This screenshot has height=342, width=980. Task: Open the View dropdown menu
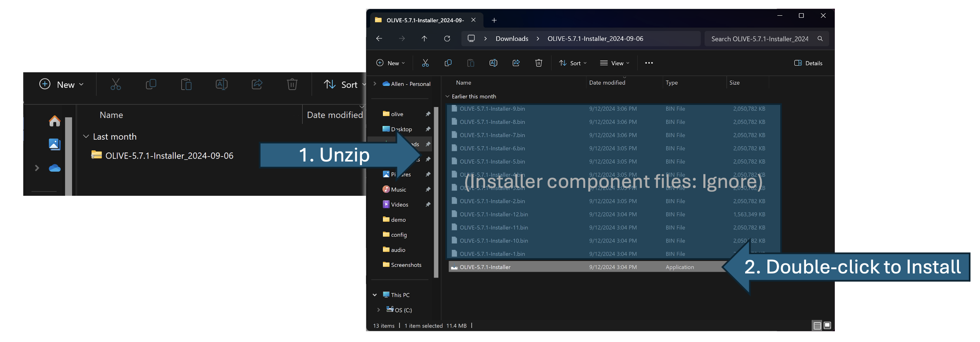point(614,63)
